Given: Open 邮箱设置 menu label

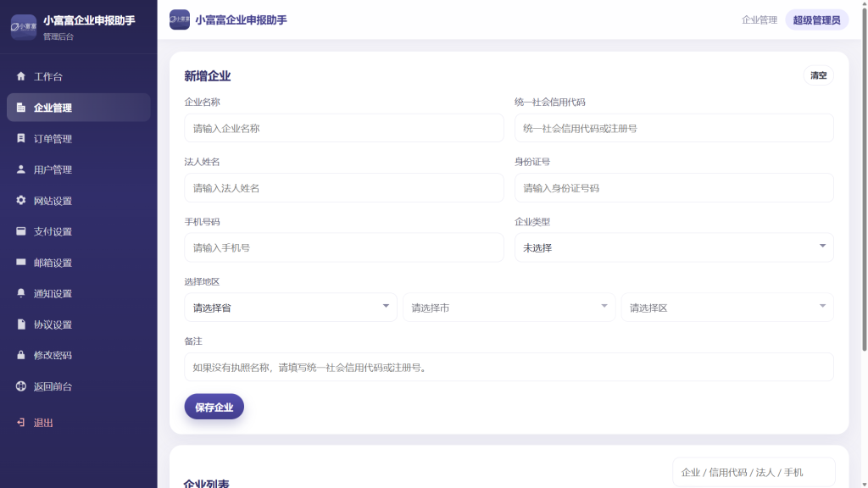Looking at the screenshot, I should 53,263.
